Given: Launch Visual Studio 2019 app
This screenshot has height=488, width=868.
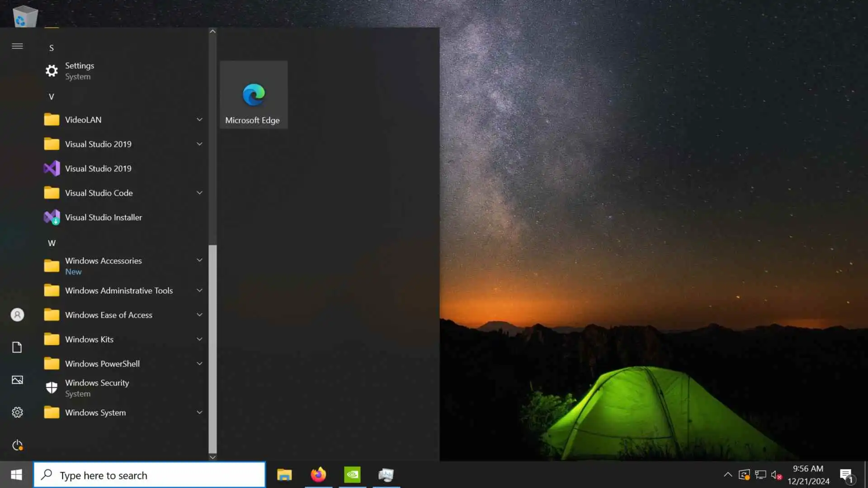Looking at the screenshot, I should pyautogui.click(x=98, y=169).
